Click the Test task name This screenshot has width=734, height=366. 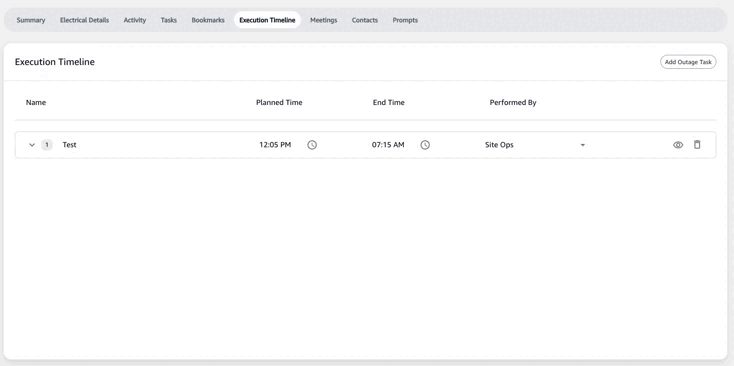(69, 145)
